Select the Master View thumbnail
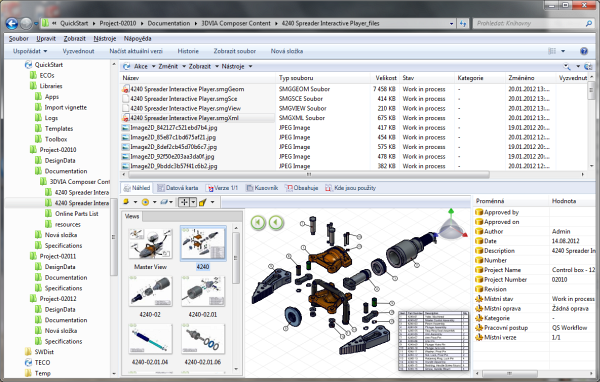Viewport: 600px width, 382px height. coord(150,249)
